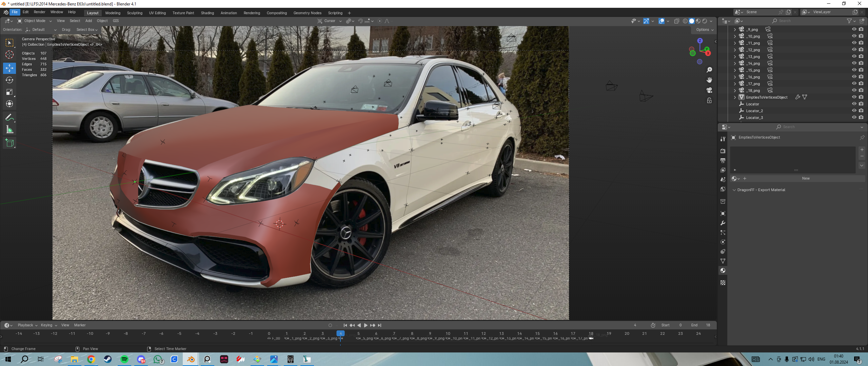
Task: Select the Scale tool in toolbar
Action: [9, 92]
